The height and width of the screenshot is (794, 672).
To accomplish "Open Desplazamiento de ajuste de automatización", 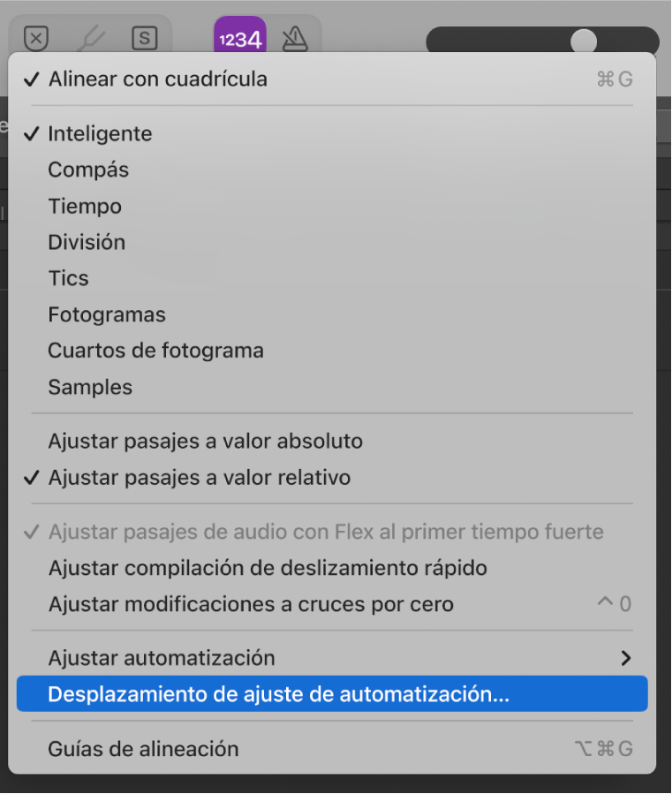I will pos(278,693).
